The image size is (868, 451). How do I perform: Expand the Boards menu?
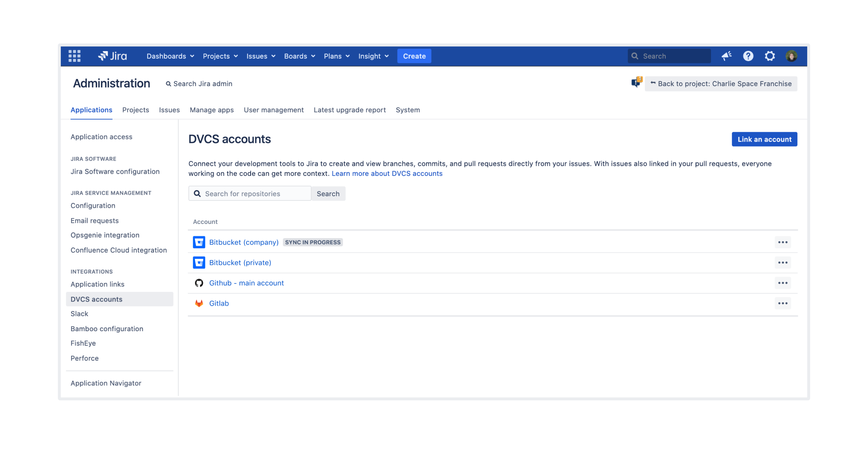(299, 56)
